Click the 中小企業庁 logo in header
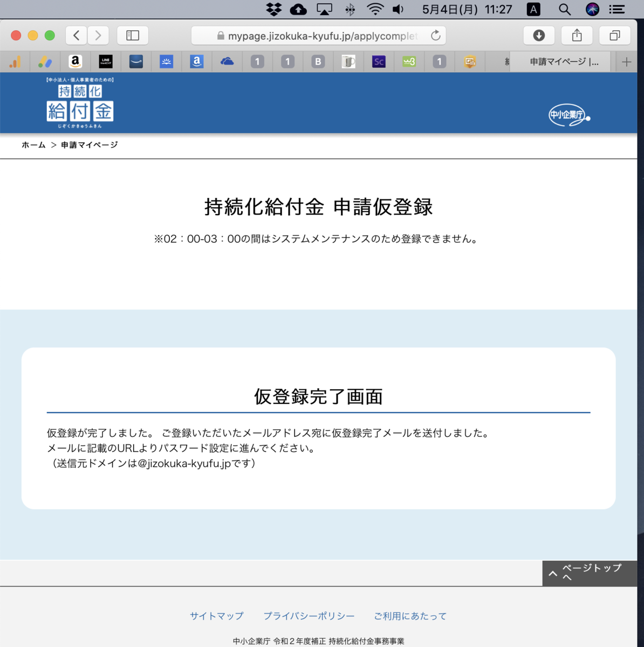The height and width of the screenshot is (647, 644). pyautogui.click(x=569, y=115)
